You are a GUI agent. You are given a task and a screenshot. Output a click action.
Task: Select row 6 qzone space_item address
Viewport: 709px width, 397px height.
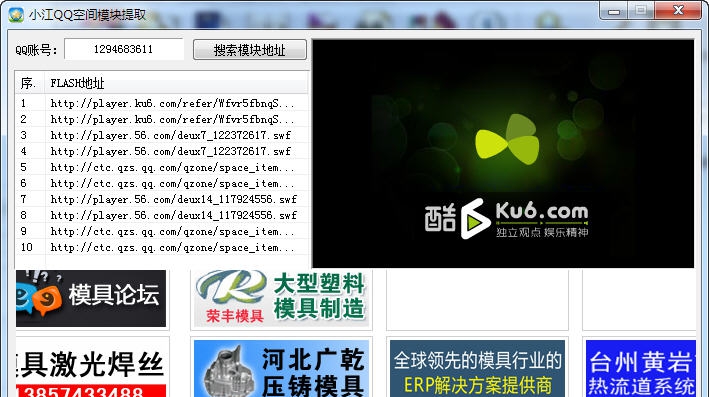point(162,184)
